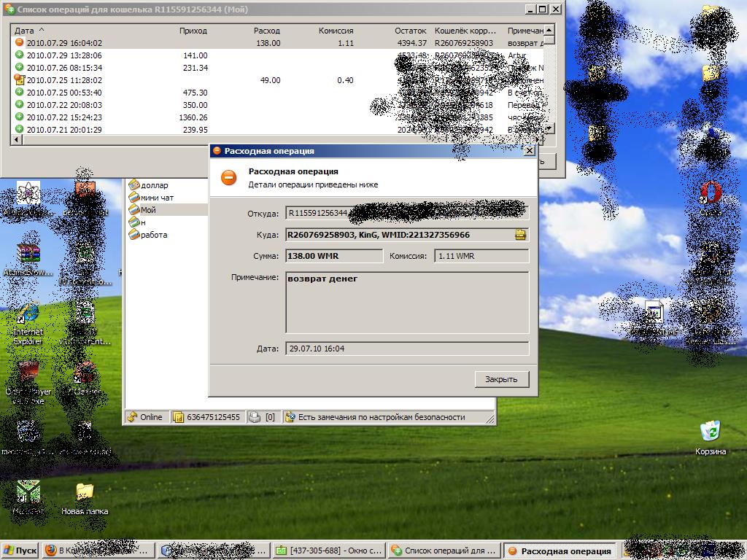
Task: Select operation row 2010.07.25 00:53:40
Action: [277, 93]
